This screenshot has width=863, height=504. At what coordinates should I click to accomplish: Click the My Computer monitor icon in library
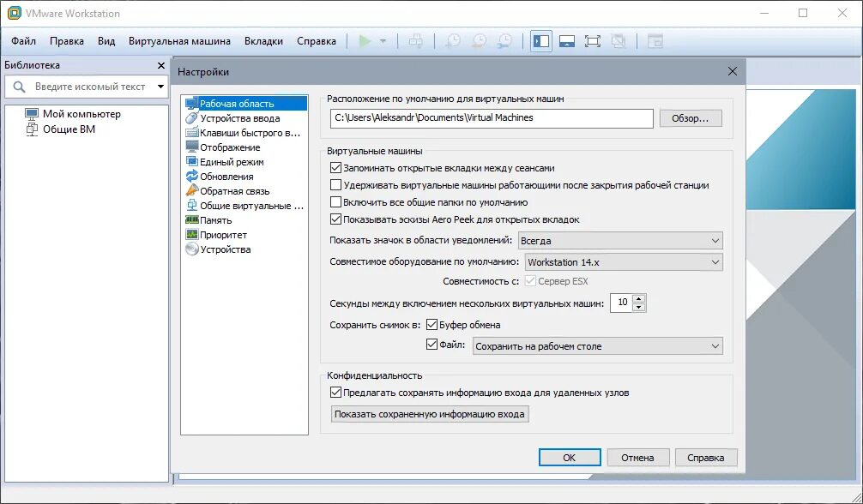coord(32,114)
